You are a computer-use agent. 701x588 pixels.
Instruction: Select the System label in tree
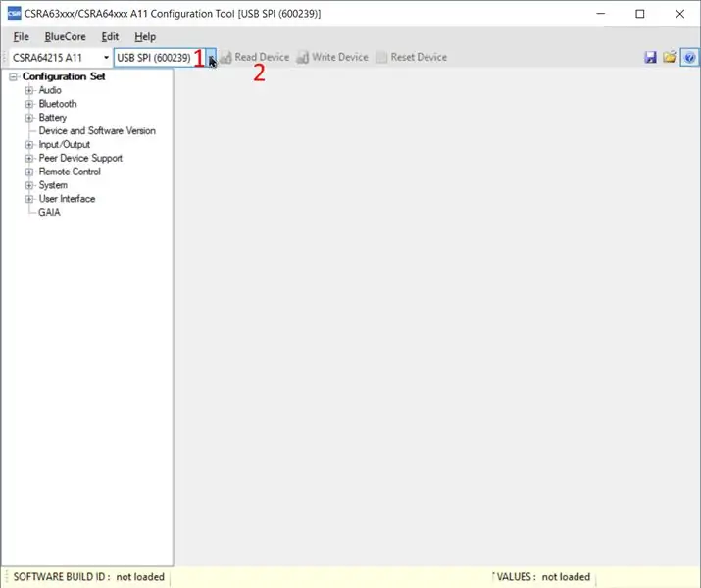click(53, 185)
